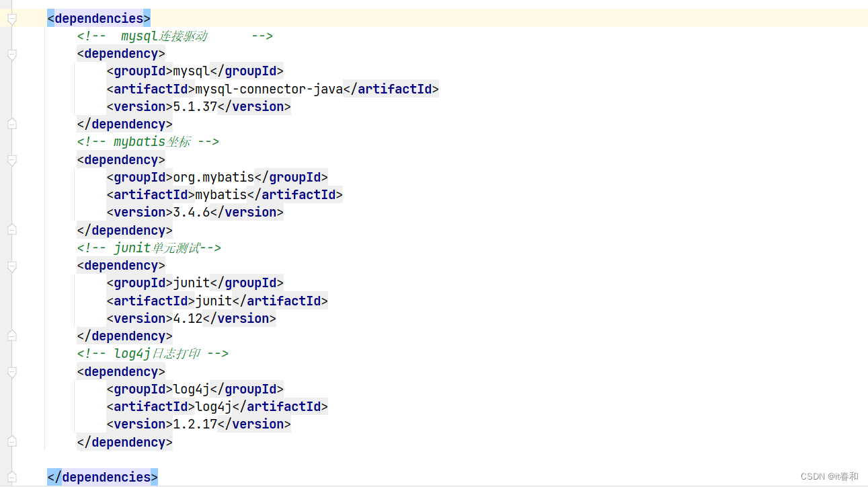The image size is (868, 487).
Task: Click fold-end marker after version 3.4.6
Action: click(11, 230)
